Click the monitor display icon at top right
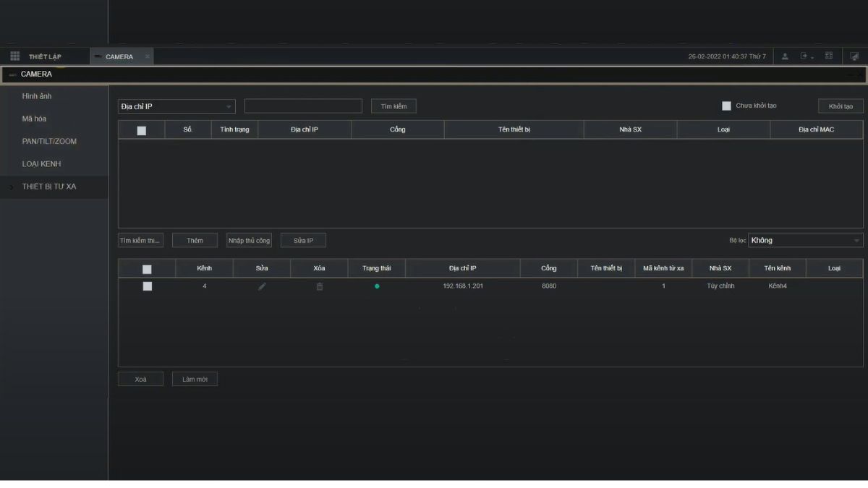This screenshot has height=488, width=868. tap(854, 56)
